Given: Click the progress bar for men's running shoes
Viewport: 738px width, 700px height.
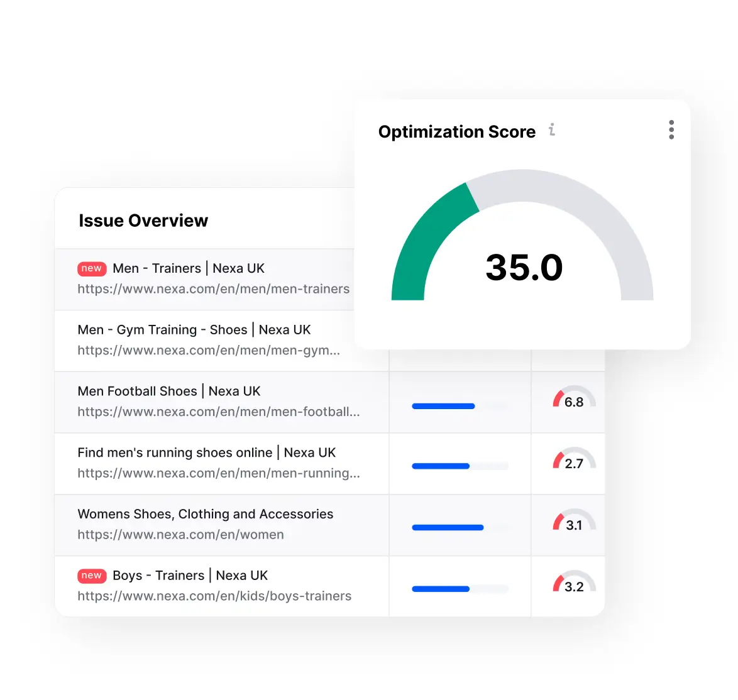Looking at the screenshot, I should point(459,466).
